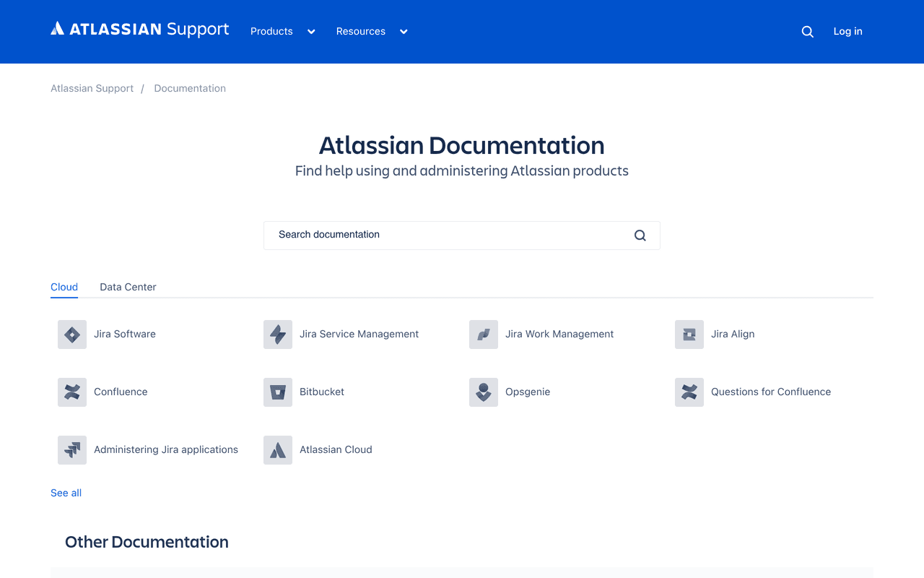Image resolution: width=924 pixels, height=578 pixels.
Task: Click the Administering Jira applications icon
Action: (x=72, y=450)
